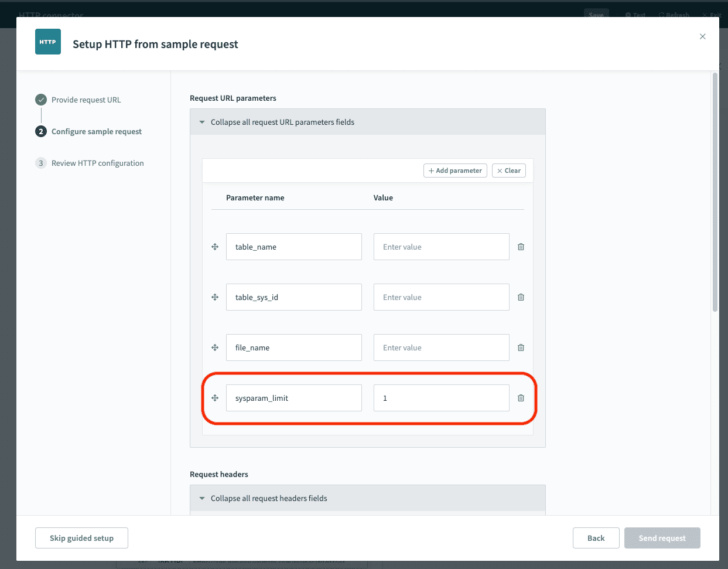Click the Test icon in the top bar

click(635, 15)
